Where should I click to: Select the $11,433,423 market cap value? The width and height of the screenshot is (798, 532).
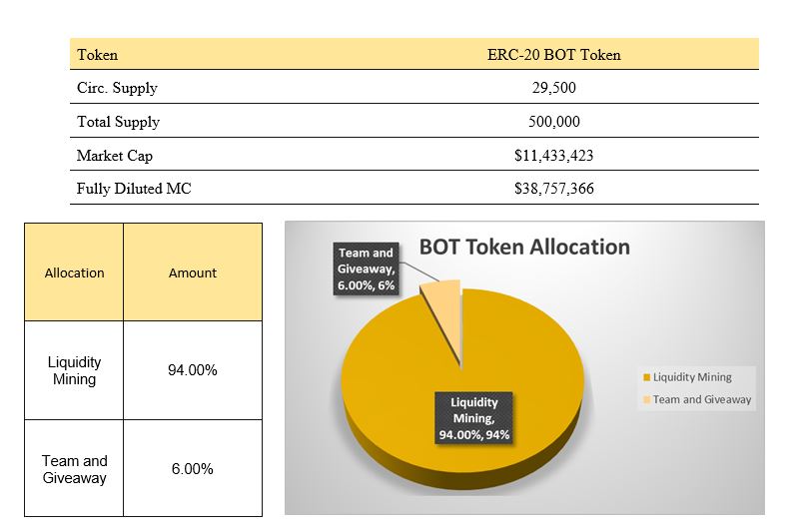tap(553, 156)
